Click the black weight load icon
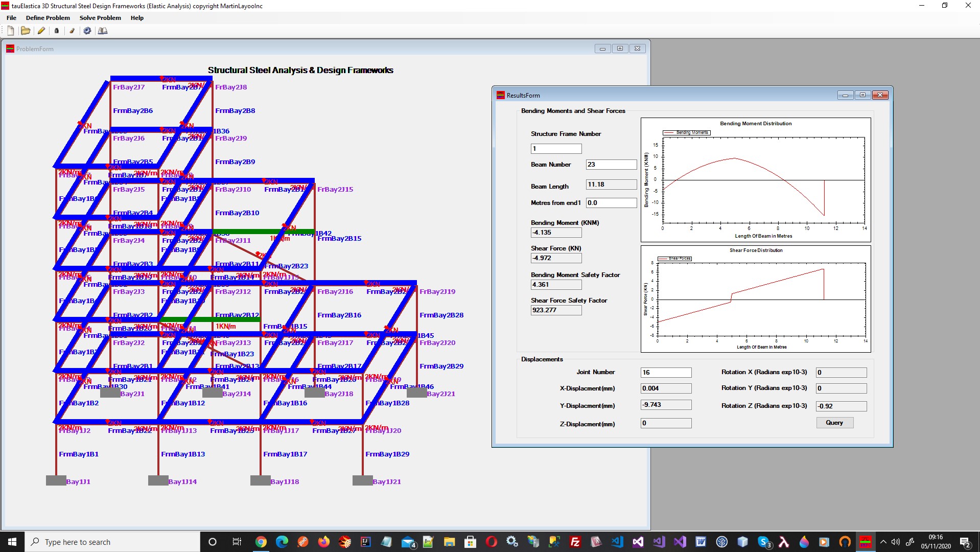Viewport: 980px width, 552px height. [x=57, y=31]
